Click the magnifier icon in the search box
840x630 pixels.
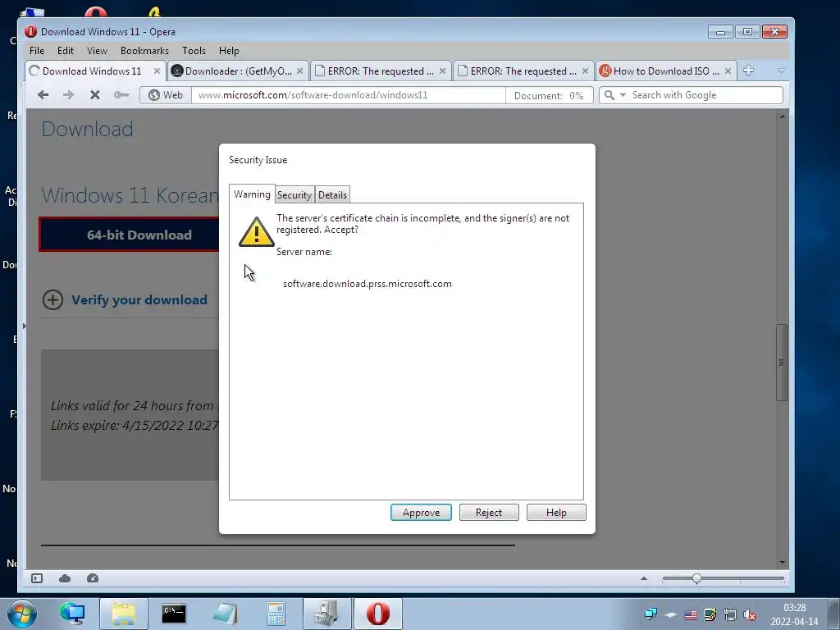609,95
